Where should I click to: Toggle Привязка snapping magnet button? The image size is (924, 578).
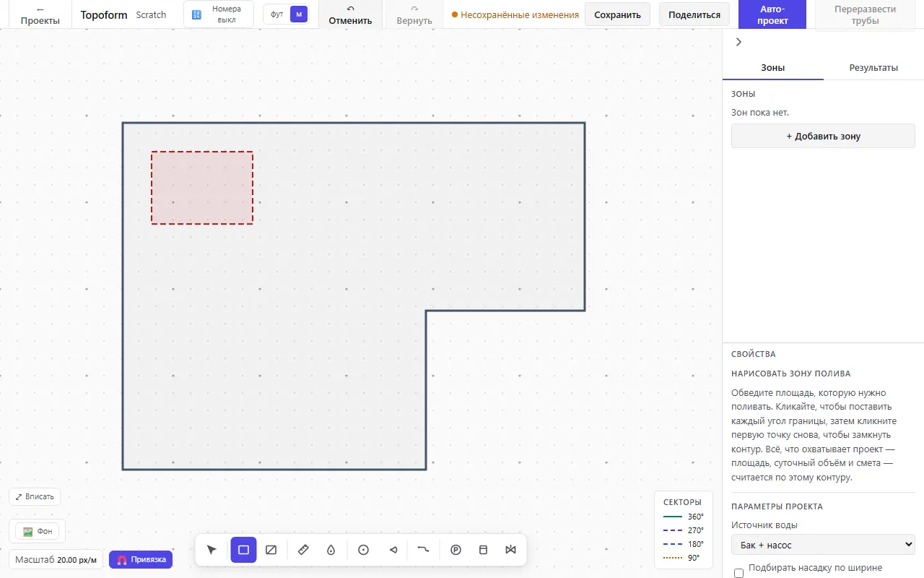point(141,559)
